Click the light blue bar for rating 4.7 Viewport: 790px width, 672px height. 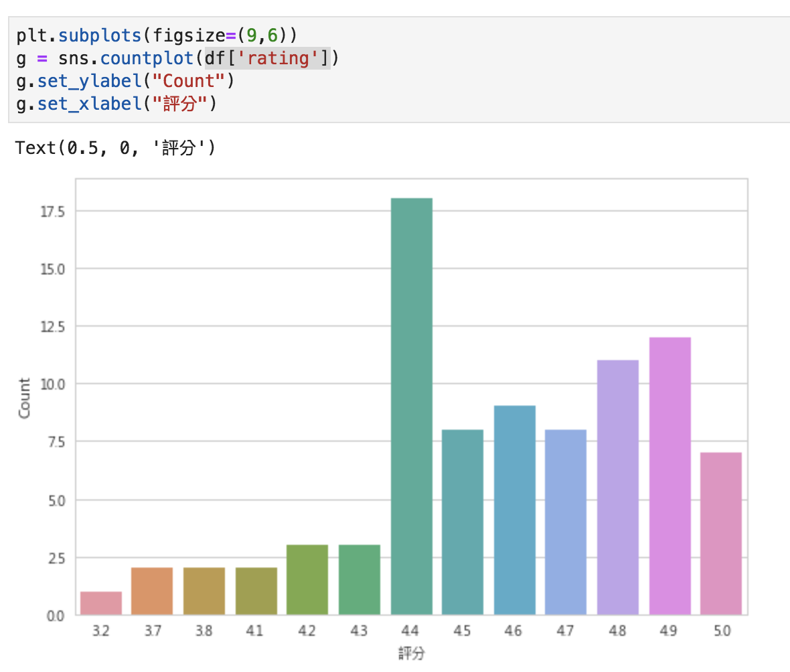566,522
